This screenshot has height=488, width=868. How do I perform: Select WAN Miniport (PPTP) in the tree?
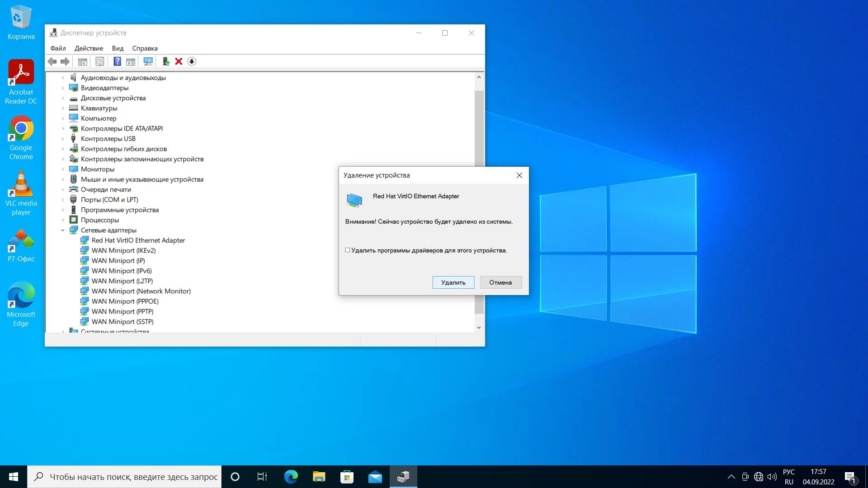tap(122, 311)
